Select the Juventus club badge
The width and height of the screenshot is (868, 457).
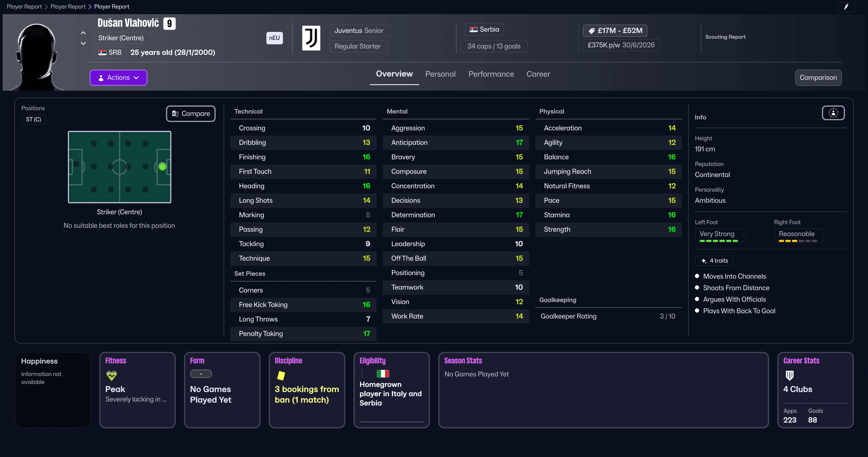tap(311, 38)
